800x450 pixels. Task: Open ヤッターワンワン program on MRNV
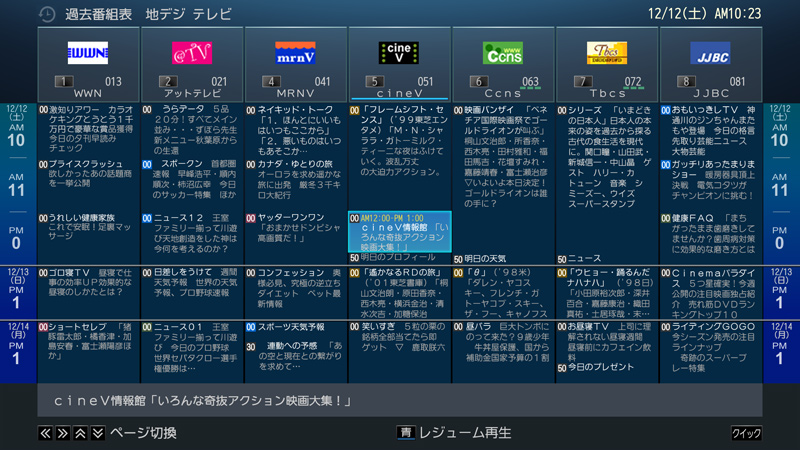296,225
